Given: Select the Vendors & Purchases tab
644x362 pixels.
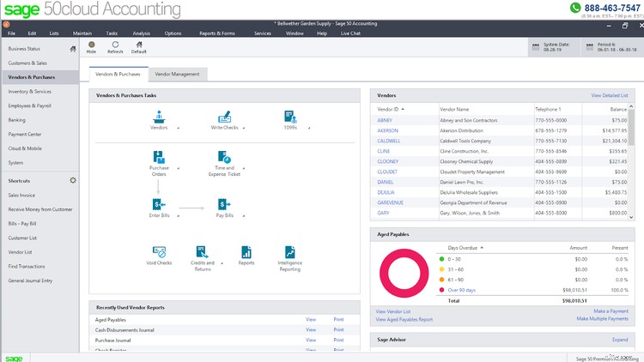Looking at the screenshot, I should coord(118,75).
